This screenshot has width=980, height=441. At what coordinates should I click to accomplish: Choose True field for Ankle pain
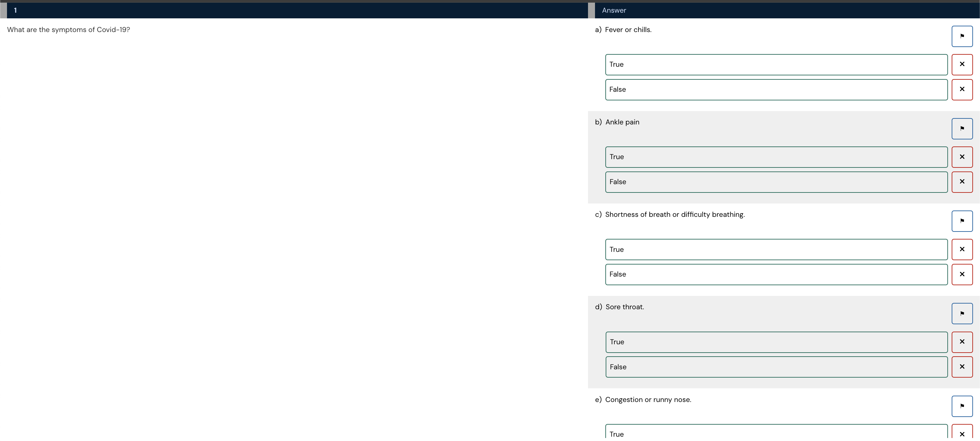pos(776,157)
